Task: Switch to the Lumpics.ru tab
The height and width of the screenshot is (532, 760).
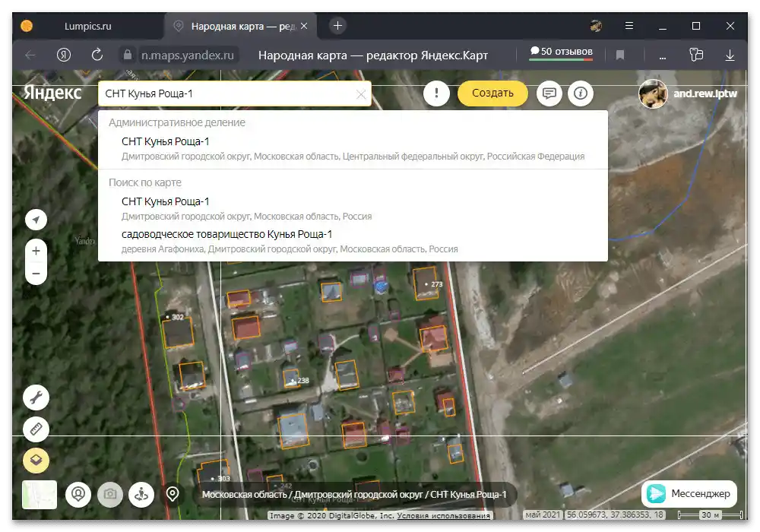Action: [87, 26]
